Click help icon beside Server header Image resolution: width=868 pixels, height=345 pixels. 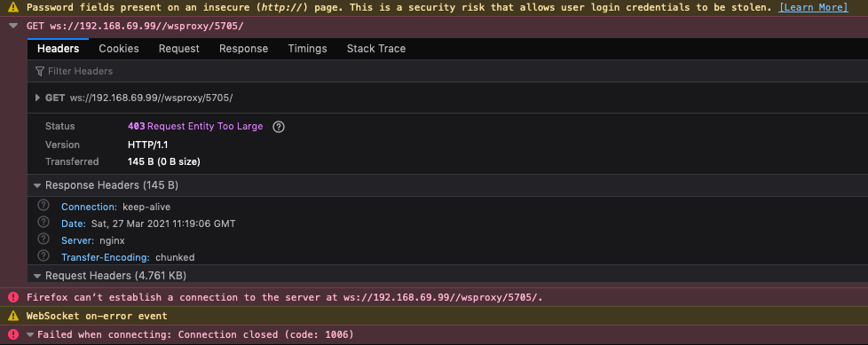coord(43,239)
